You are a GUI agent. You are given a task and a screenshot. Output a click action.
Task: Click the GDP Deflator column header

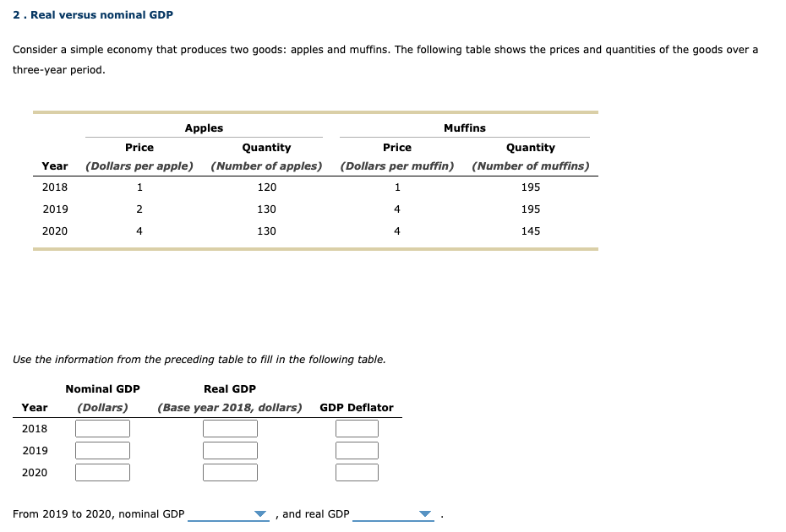(x=357, y=407)
